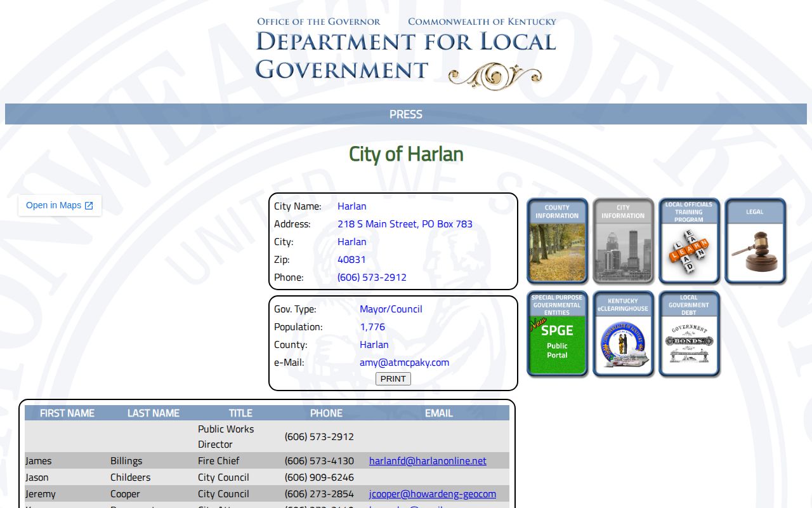Click the TITLE column header
Screen dimensions: 812x508
(x=240, y=413)
